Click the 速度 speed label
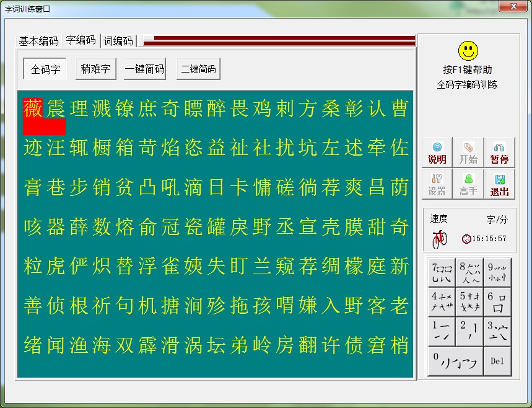 pyautogui.click(x=438, y=219)
